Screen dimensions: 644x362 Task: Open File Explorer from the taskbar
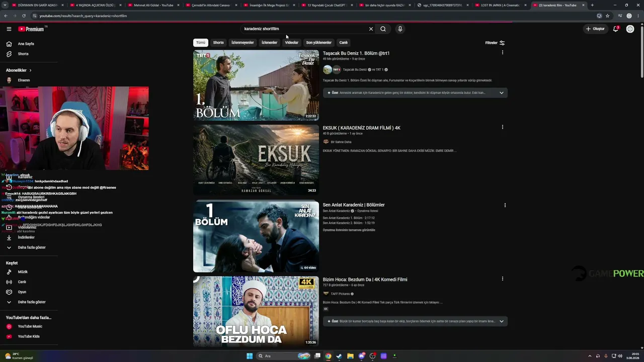(350, 356)
